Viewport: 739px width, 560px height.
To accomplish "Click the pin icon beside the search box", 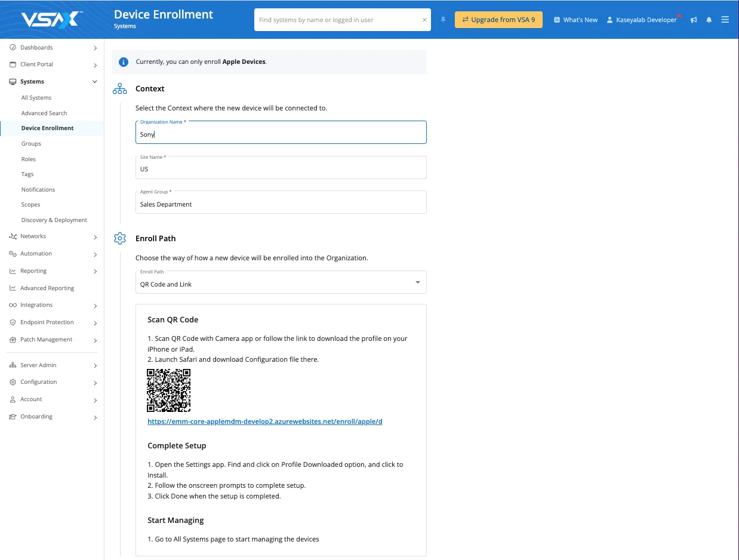I will click(x=443, y=20).
